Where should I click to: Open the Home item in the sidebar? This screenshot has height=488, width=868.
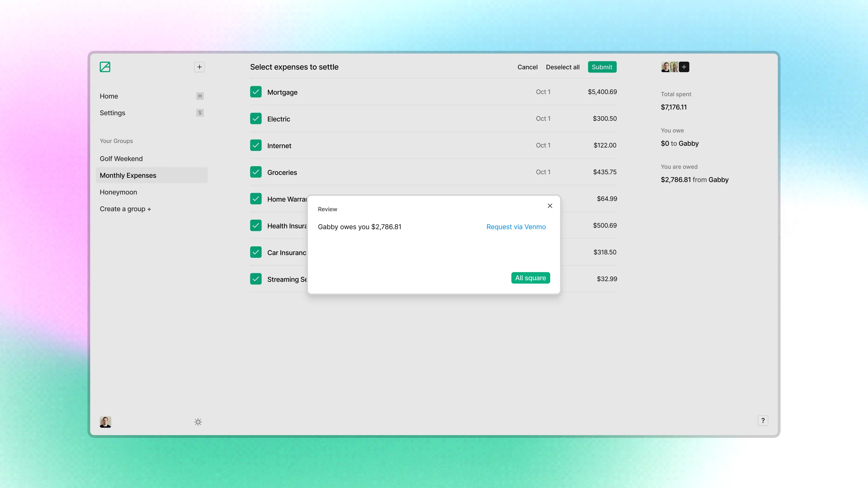(109, 96)
